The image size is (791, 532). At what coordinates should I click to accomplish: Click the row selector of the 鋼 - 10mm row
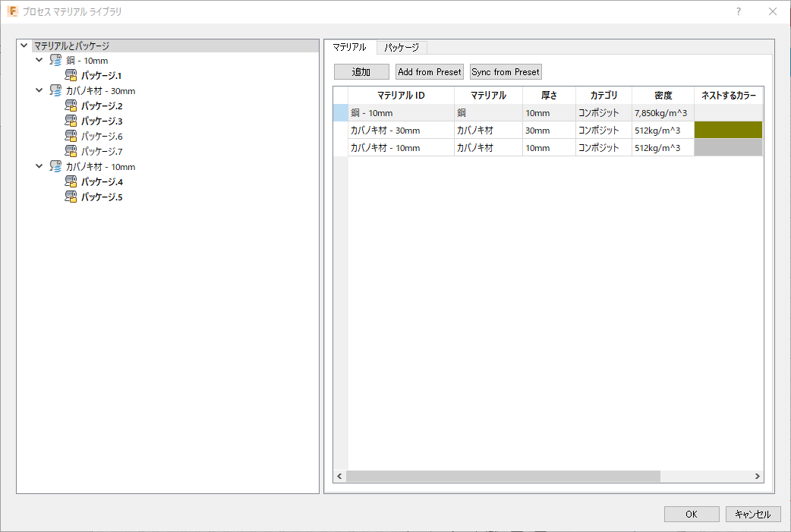click(x=341, y=112)
